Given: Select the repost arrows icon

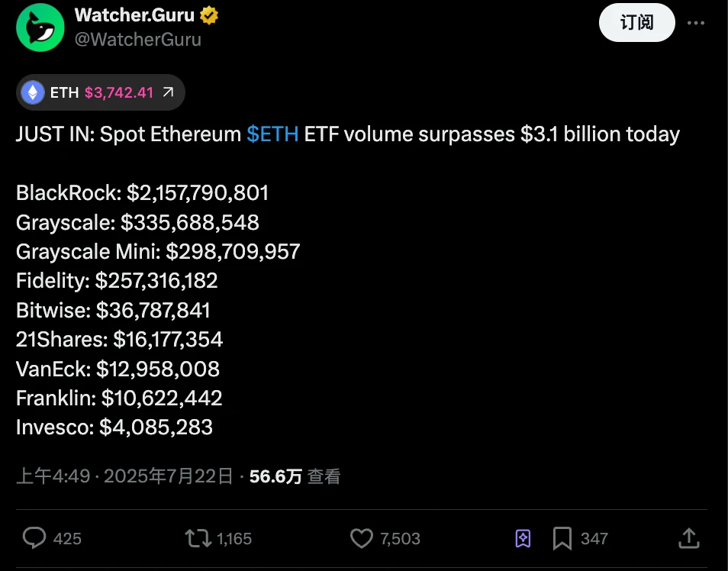Looking at the screenshot, I should 196,538.
